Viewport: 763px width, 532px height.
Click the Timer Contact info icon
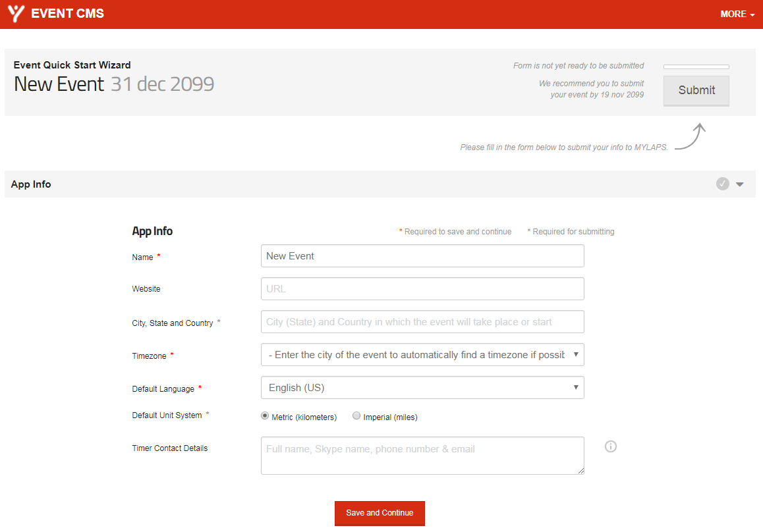(x=610, y=446)
